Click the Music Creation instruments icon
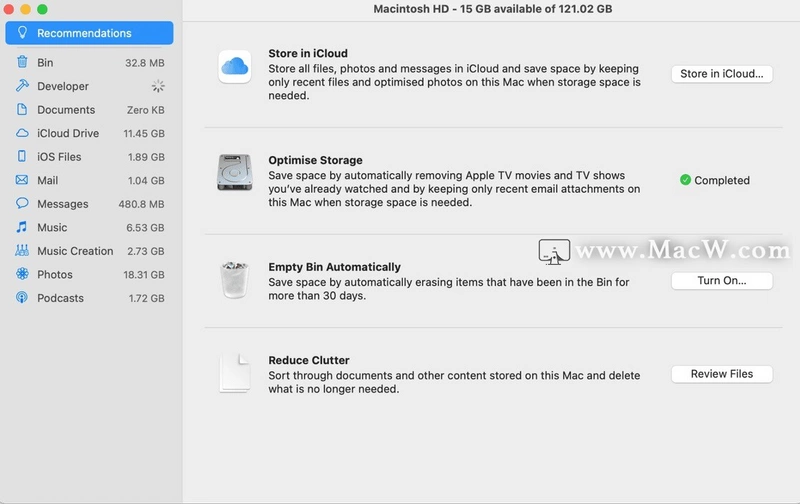The width and height of the screenshot is (800, 504). click(x=22, y=250)
